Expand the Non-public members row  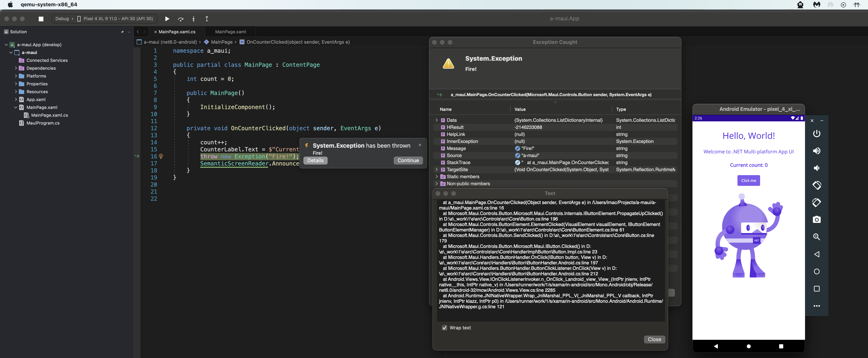pos(437,184)
